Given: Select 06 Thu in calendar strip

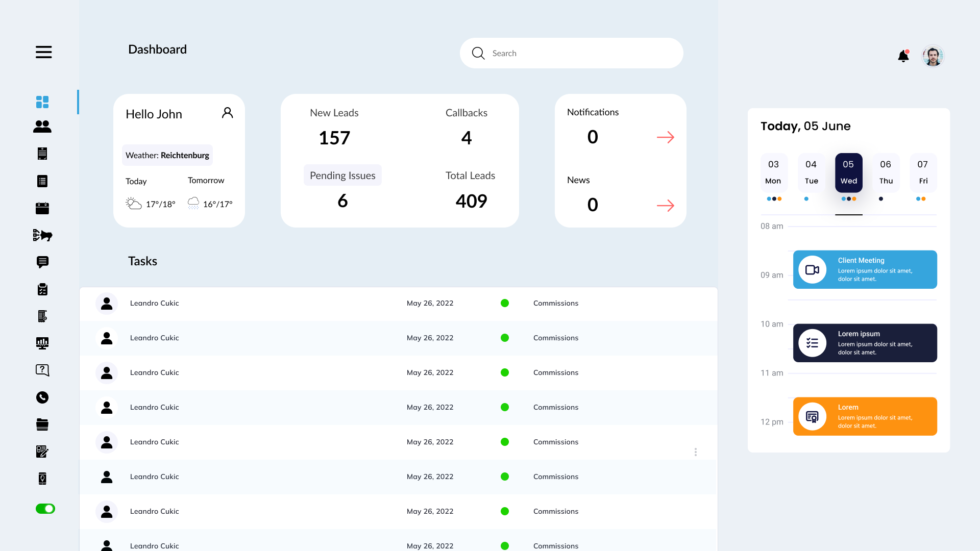Looking at the screenshot, I should coord(886,172).
